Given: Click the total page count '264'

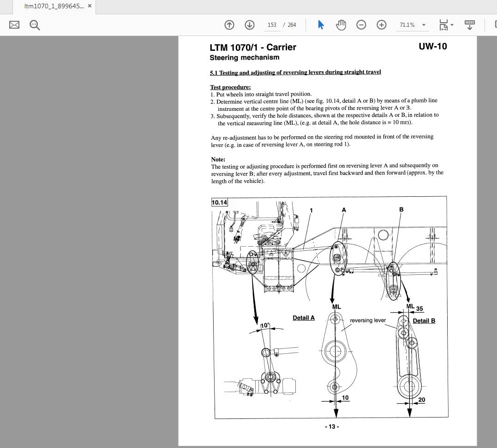Looking at the screenshot, I should tap(292, 25).
